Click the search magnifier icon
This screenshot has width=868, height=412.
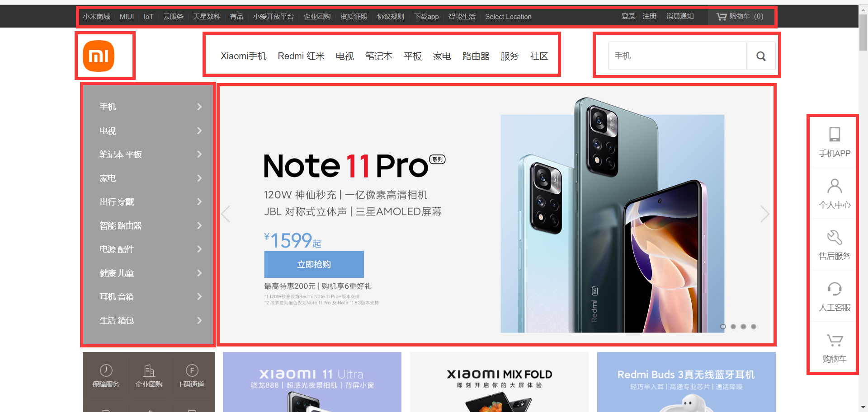point(761,56)
